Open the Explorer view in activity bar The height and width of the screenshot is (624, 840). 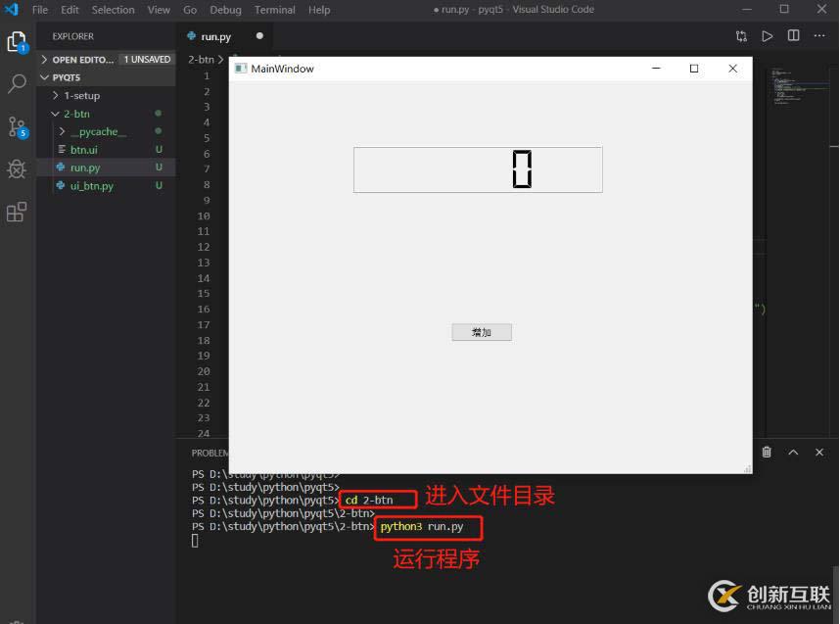17,42
